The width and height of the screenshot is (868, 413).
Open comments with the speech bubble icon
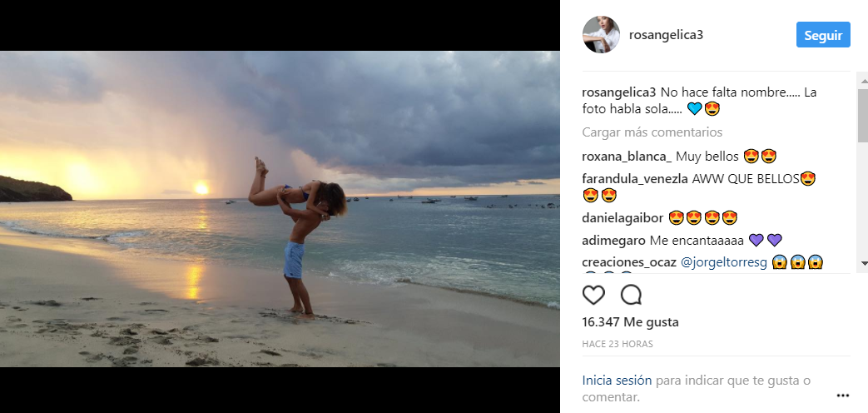pos(632,295)
